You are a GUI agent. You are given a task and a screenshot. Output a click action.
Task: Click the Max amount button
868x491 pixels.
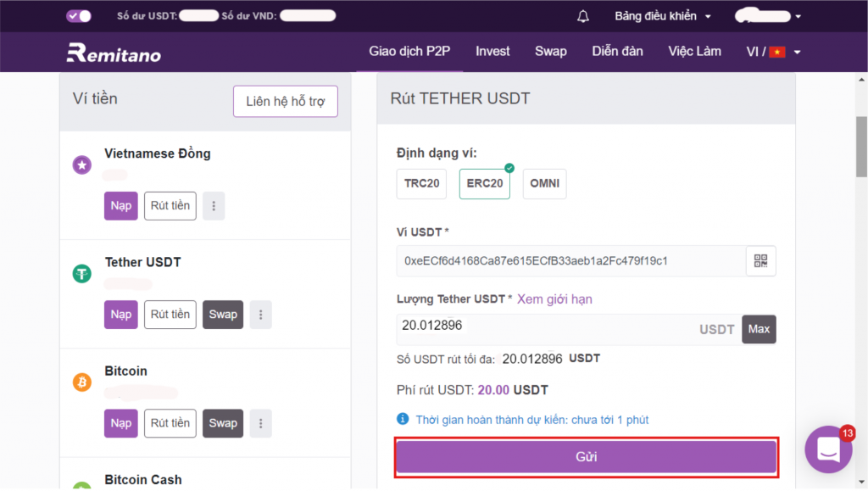(759, 329)
